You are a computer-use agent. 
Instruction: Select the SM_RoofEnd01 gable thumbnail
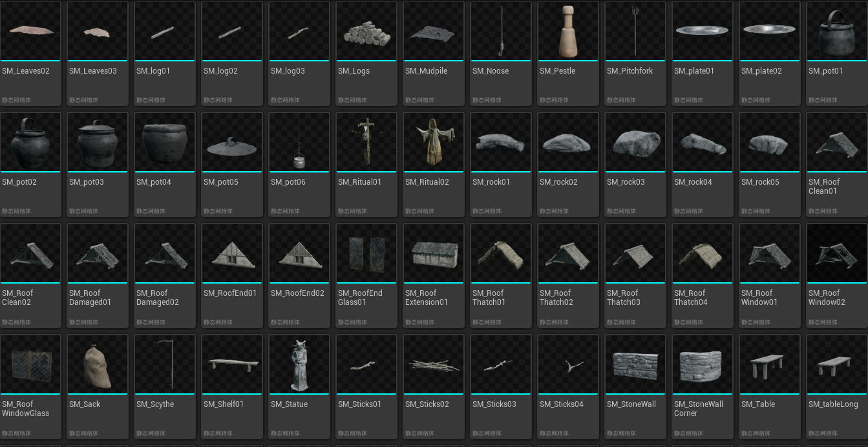(x=233, y=253)
